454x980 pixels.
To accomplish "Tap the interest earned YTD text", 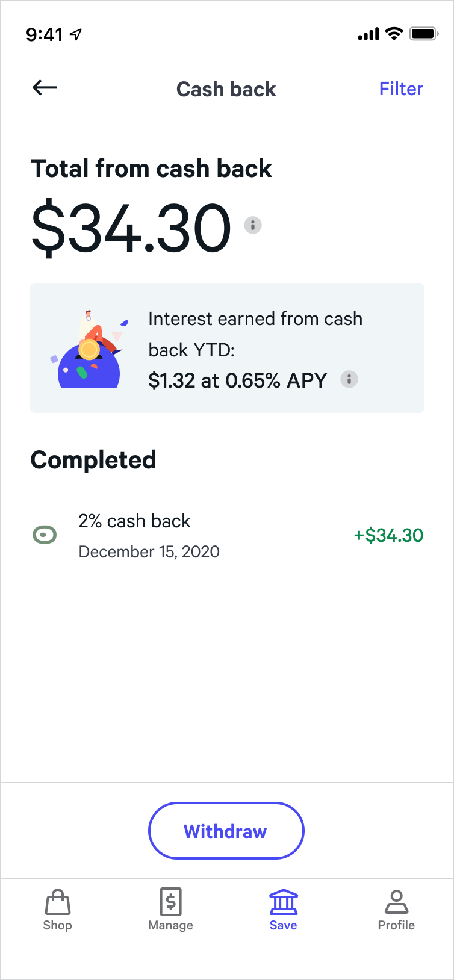I will tap(255, 334).
